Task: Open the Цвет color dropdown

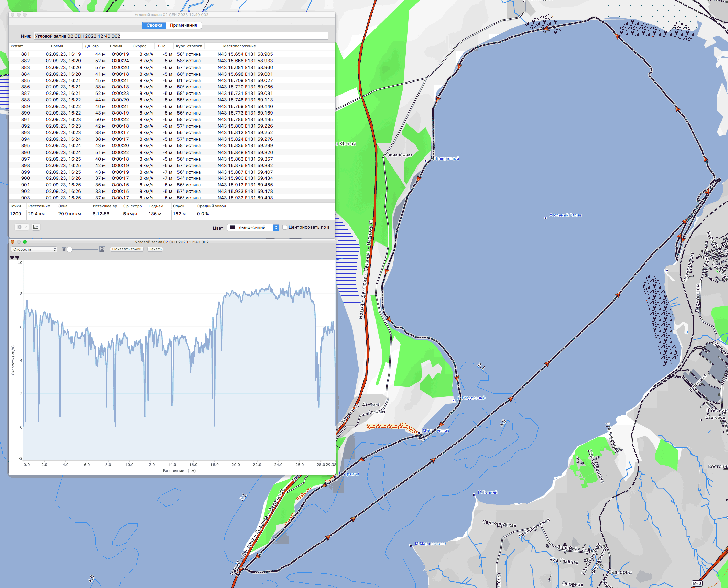Action: coord(253,227)
